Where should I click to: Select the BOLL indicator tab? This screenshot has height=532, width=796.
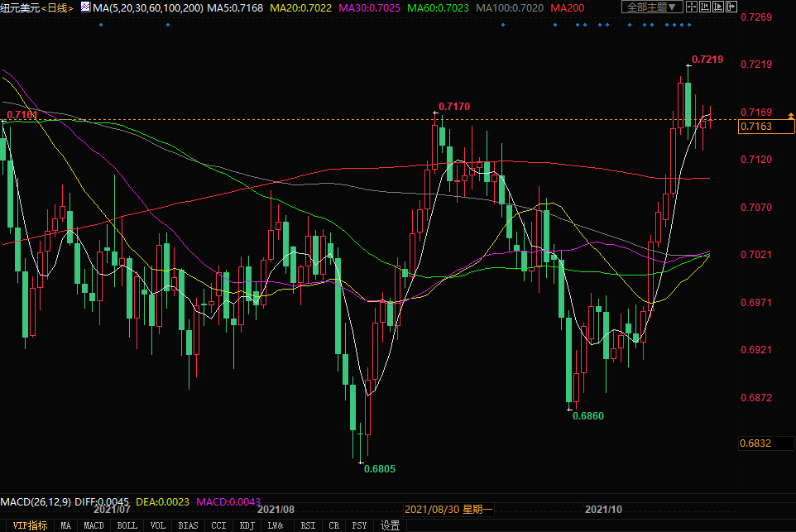[x=127, y=525]
